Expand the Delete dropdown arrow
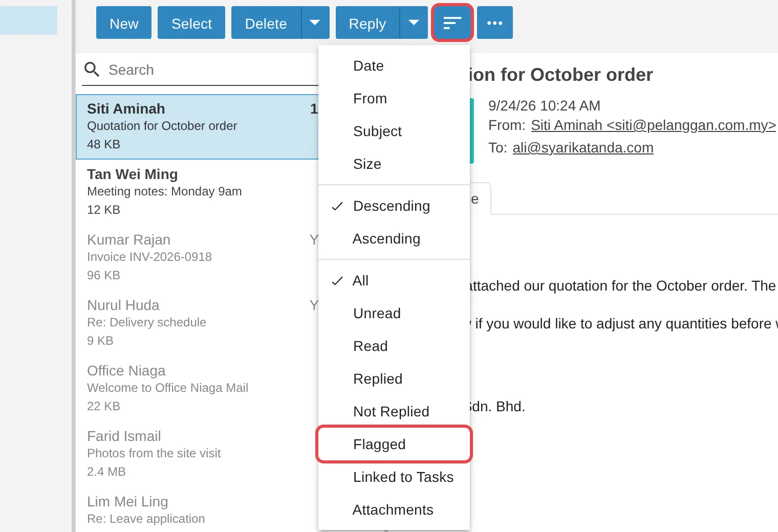The image size is (778, 532). click(315, 23)
